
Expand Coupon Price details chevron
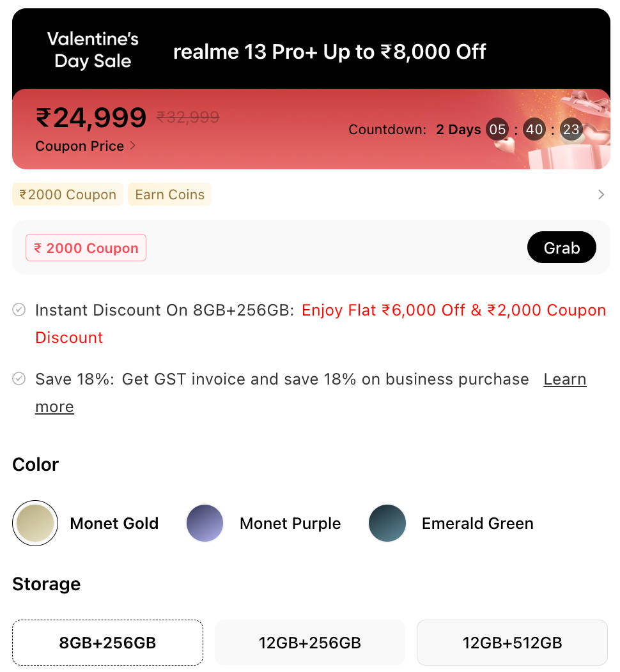click(x=133, y=146)
